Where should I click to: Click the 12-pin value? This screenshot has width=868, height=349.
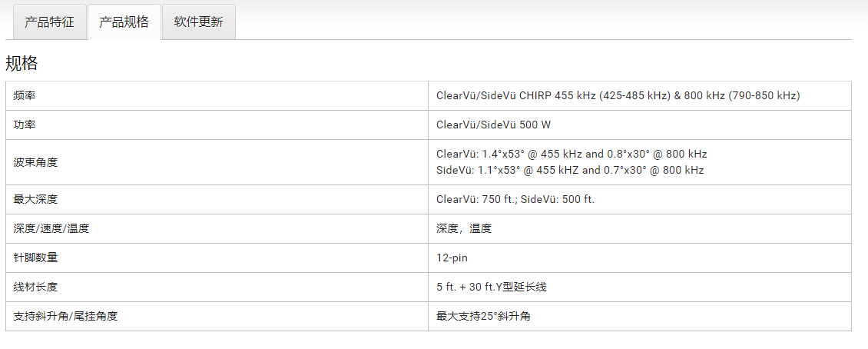pos(452,258)
